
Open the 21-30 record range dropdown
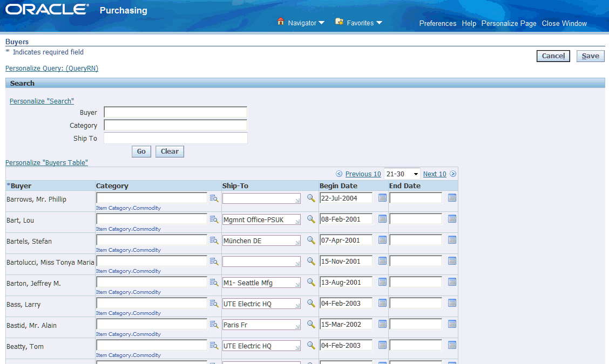click(x=402, y=174)
